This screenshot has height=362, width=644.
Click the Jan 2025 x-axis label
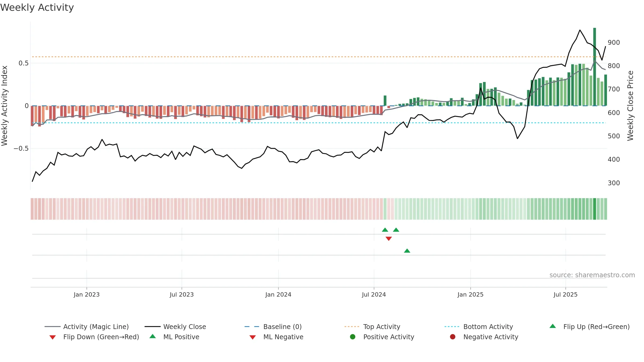pyautogui.click(x=470, y=294)
